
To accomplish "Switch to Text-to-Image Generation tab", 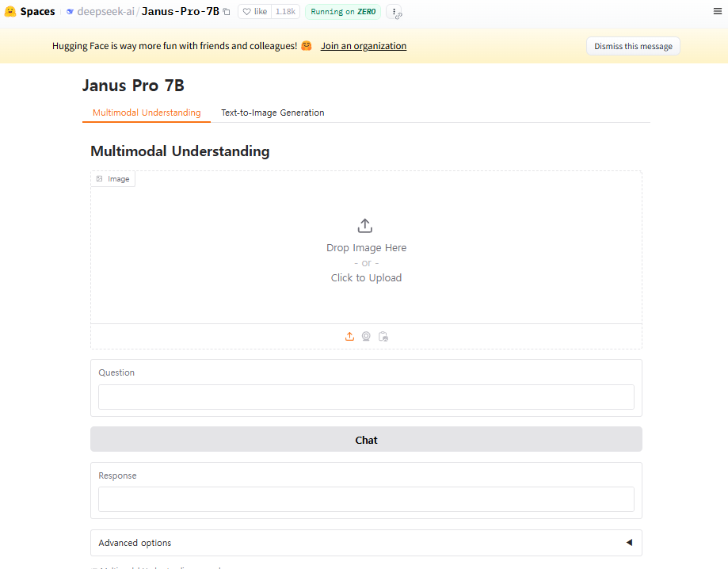I will pos(273,113).
